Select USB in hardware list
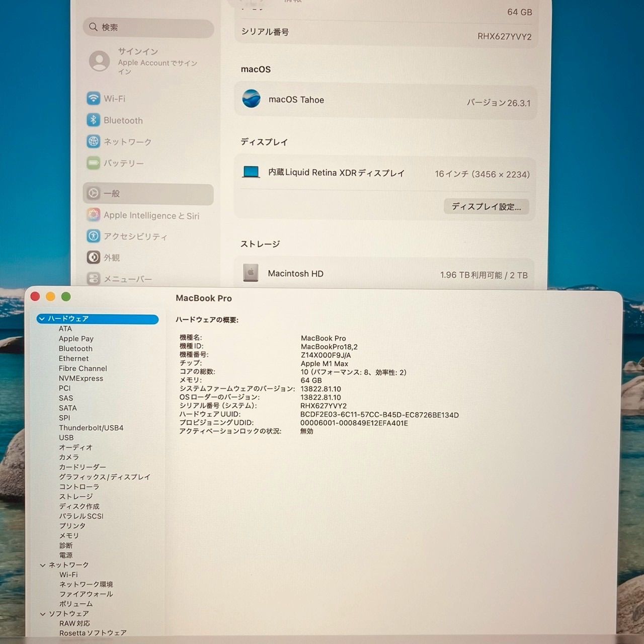 (66, 438)
